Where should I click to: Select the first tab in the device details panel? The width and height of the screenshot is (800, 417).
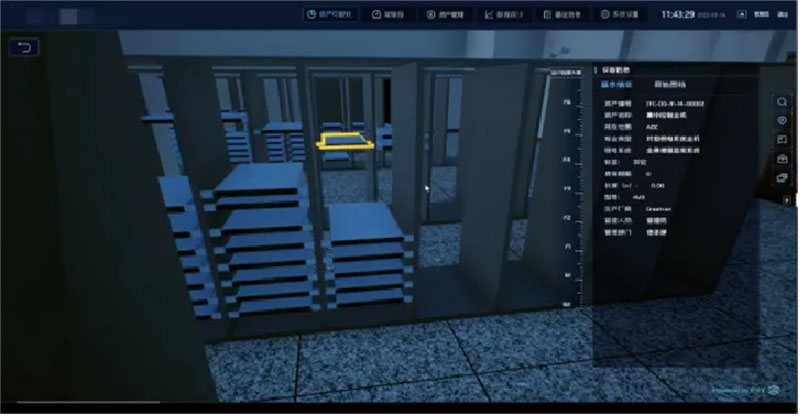(x=617, y=86)
